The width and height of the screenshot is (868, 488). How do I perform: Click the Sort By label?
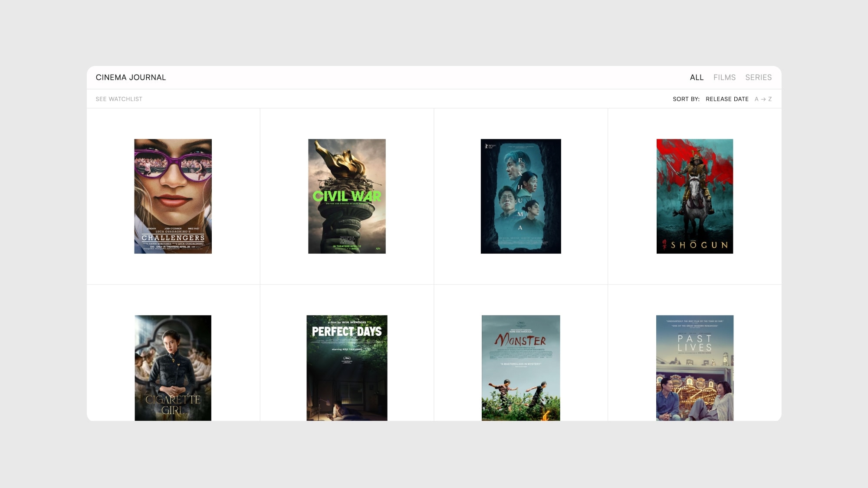686,99
